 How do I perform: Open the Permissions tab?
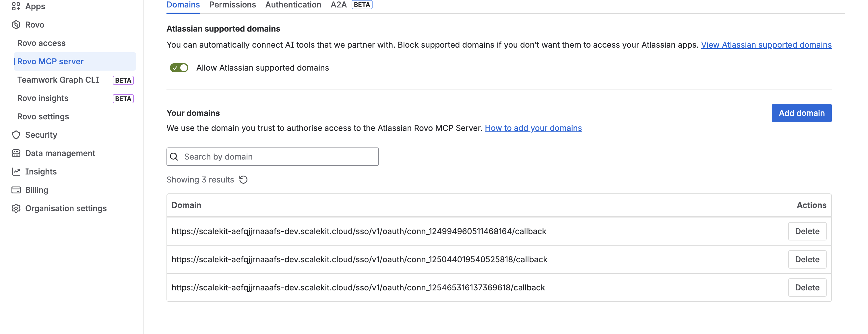(x=232, y=5)
